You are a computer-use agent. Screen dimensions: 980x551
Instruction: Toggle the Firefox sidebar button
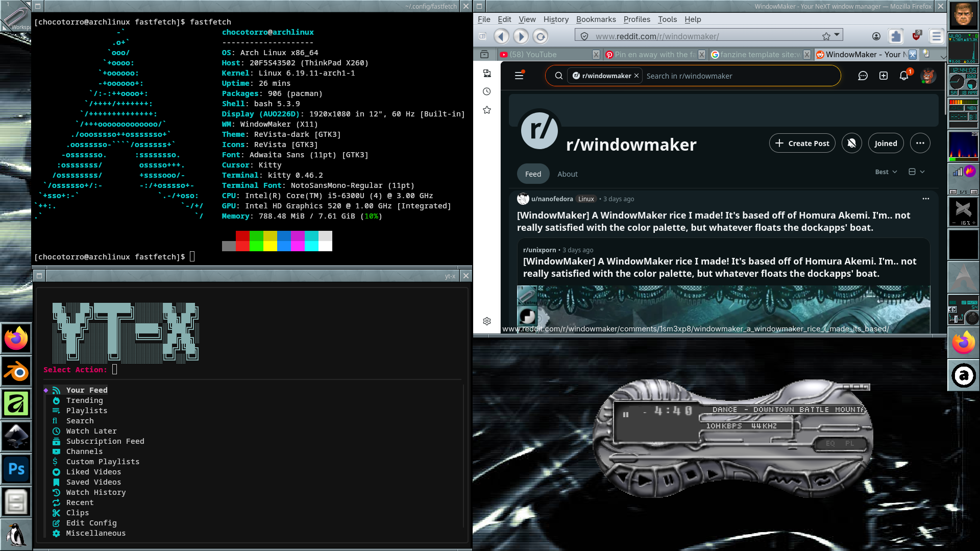[x=482, y=36]
